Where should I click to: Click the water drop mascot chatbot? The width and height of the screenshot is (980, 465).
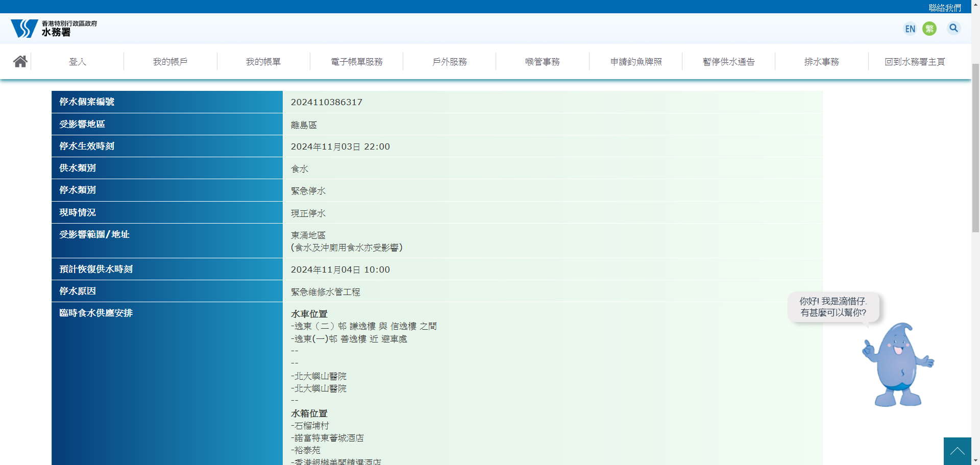[x=898, y=365]
